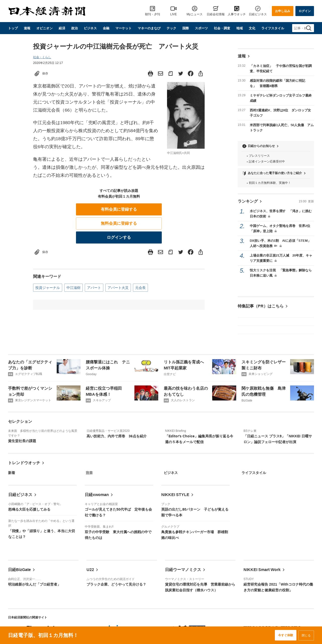Open the 朝刊・夕刊 paper icon
The image size is (322, 644).
coord(152,9)
